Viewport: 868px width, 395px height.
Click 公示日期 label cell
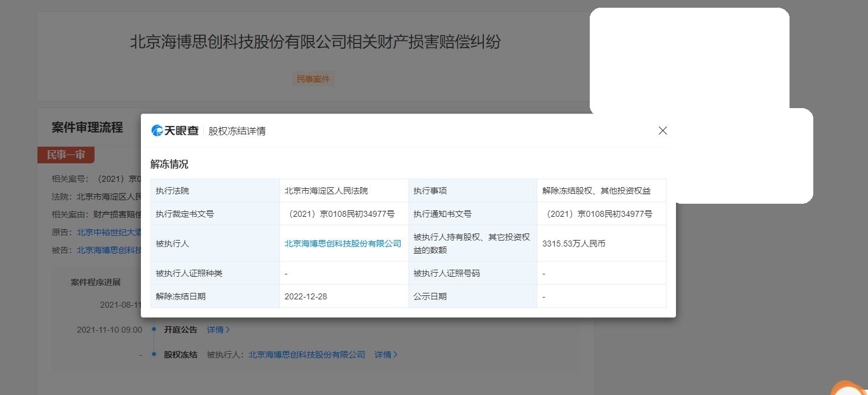pos(473,296)
